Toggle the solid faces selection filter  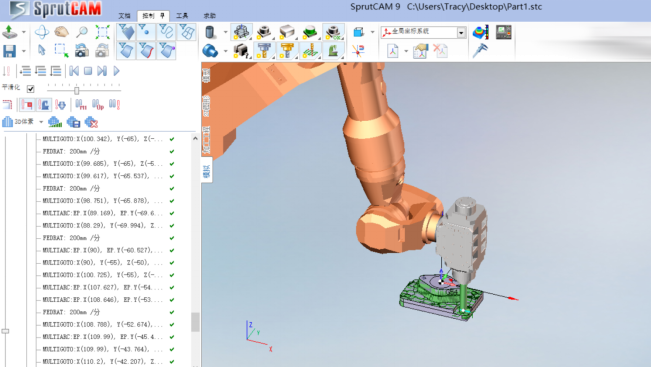pos(126,32)
